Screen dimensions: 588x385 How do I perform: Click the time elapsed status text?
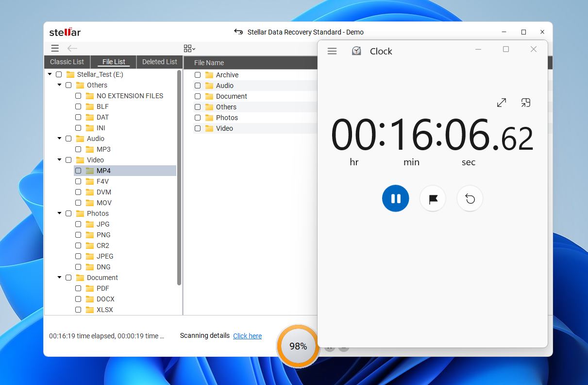(x=106, y=336)
